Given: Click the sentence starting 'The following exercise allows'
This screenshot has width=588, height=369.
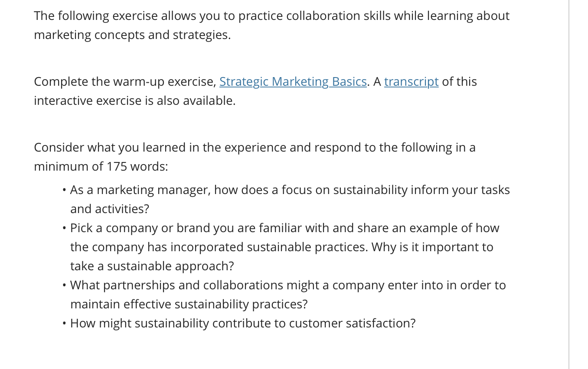Looking at the screenshot, I should tap(272, 16).
